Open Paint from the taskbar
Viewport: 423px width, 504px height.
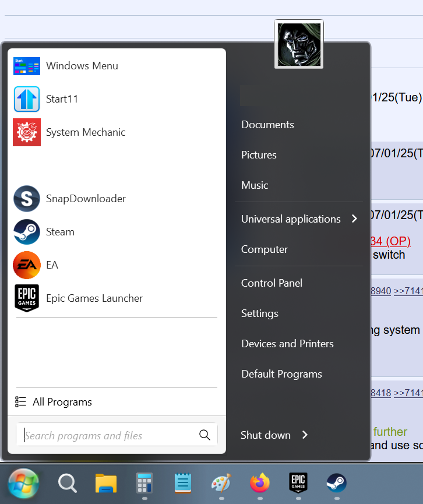[221, 483]
